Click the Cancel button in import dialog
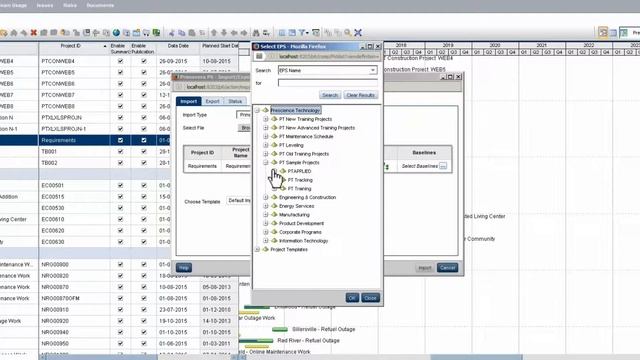640x360 pixels. pos(447,268)
